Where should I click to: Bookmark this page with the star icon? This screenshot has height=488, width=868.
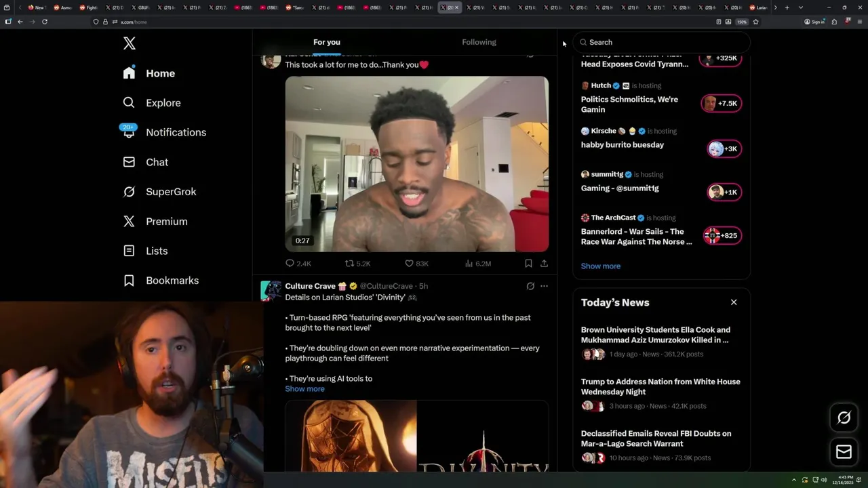click(x=755, y=22)
